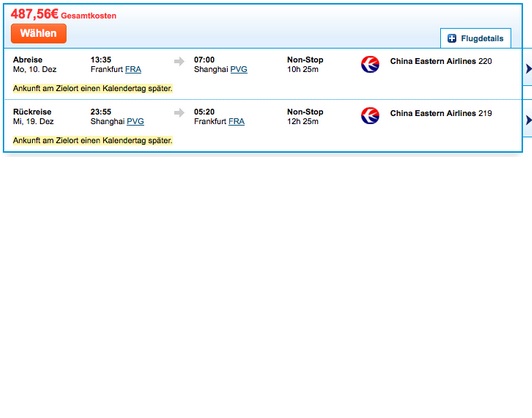Click the plus icon beside Flugdetails
The image size is (532, 418).
pyautogui.click(x=452, y=38)
